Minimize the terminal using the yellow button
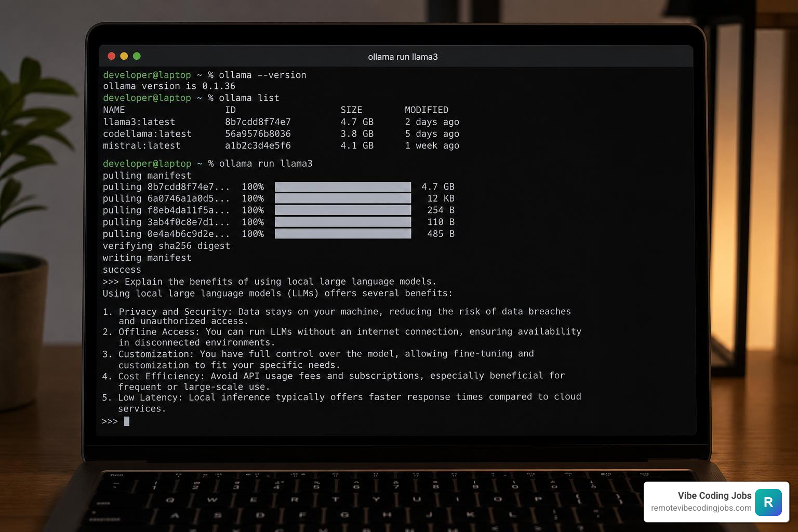798x532 pixels. click(124, 56)
